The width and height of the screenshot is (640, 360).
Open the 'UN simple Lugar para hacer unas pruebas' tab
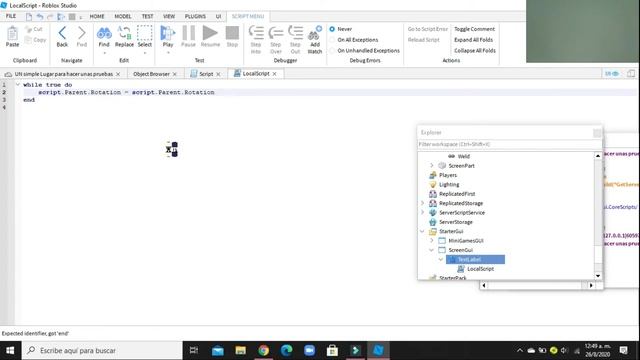(x=64, y=74)
